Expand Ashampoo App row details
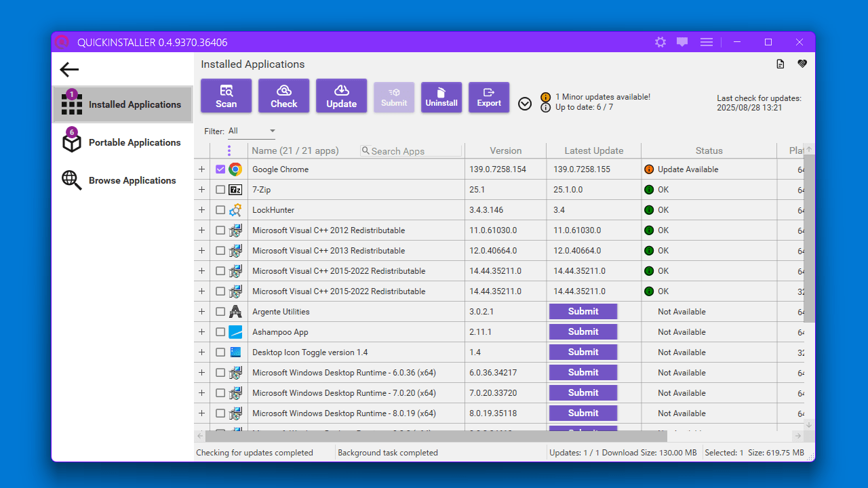 point(201,332)
